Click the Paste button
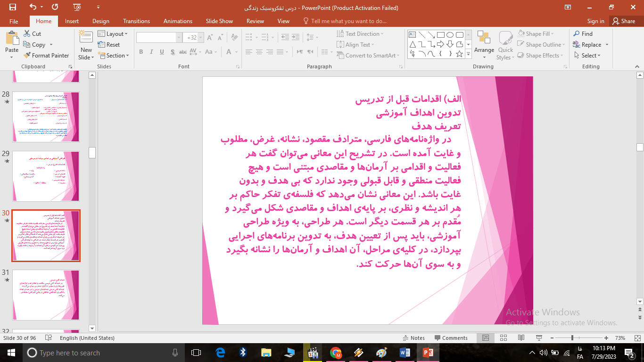 (12, 45)
